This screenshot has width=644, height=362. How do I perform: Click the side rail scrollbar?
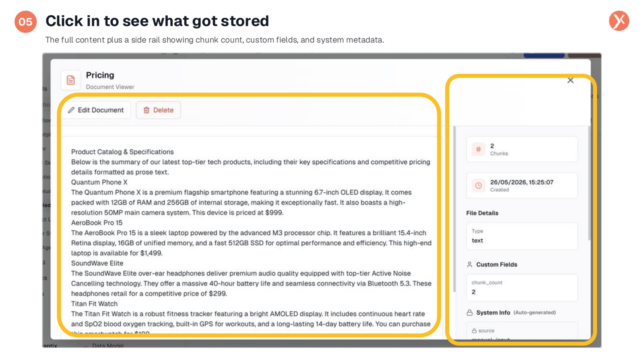[589, 183]
